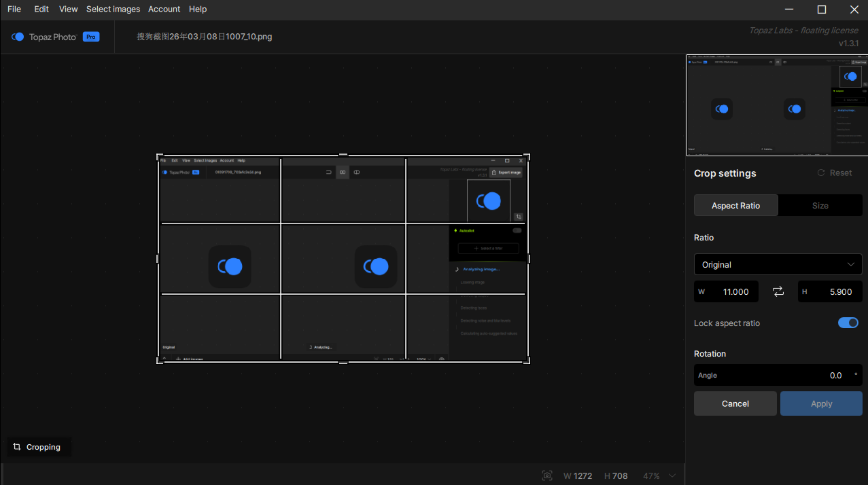This screenshot has width=868, height=485.
Task: Expand the 47% zoom level dropdown
Action: tap(672, 475)
